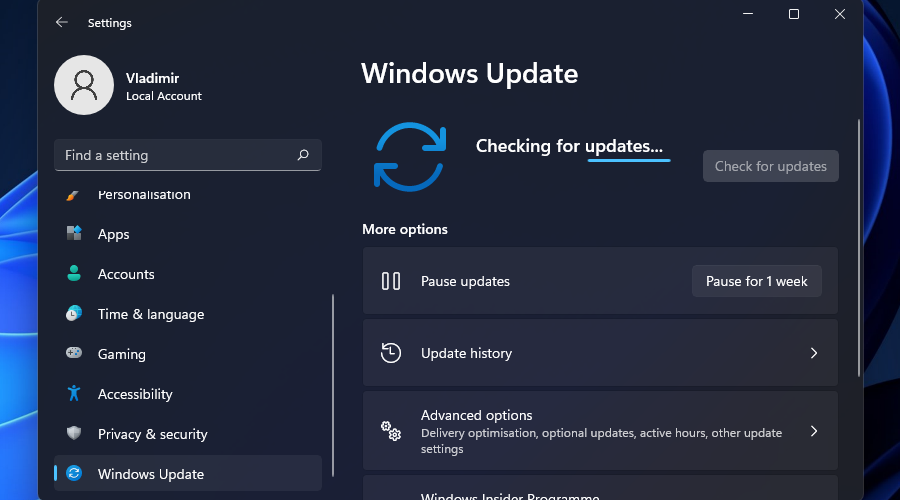
Task: Click the Delivery optimisation description text
Action: [x=601, y=441]
